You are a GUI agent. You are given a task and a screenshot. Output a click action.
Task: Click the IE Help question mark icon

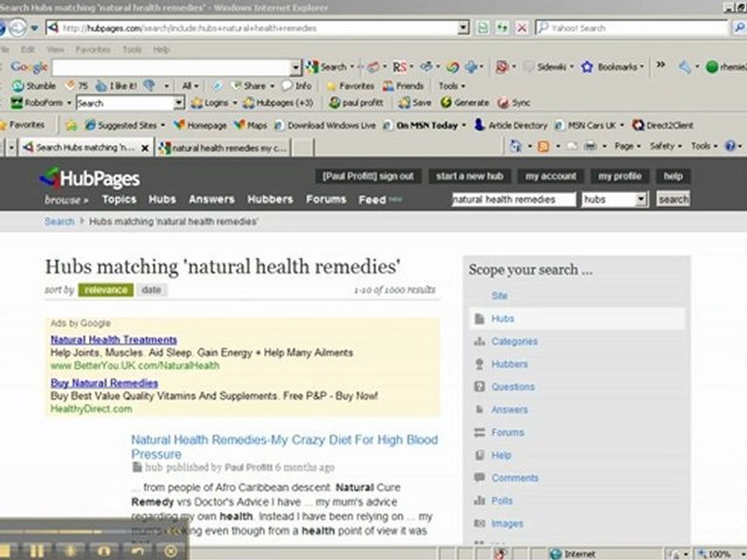(x=731, y=146)
